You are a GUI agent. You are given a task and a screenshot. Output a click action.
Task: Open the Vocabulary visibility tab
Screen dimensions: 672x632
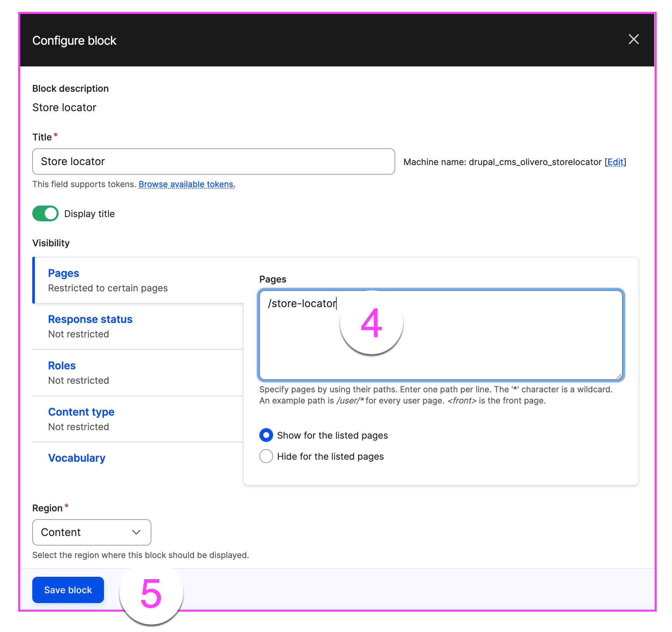pos(77,458)
